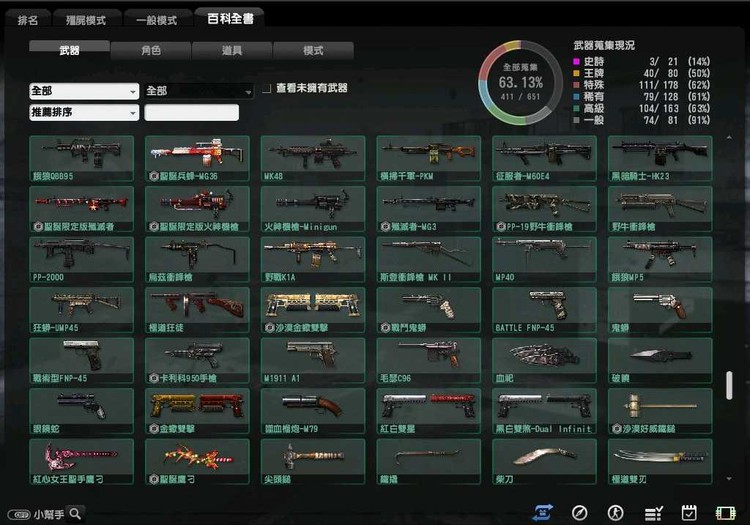Select the MG3 weapon card
The width and height of the screenshot is (750, 525).
pyautogui.click(x=429, y=209)
